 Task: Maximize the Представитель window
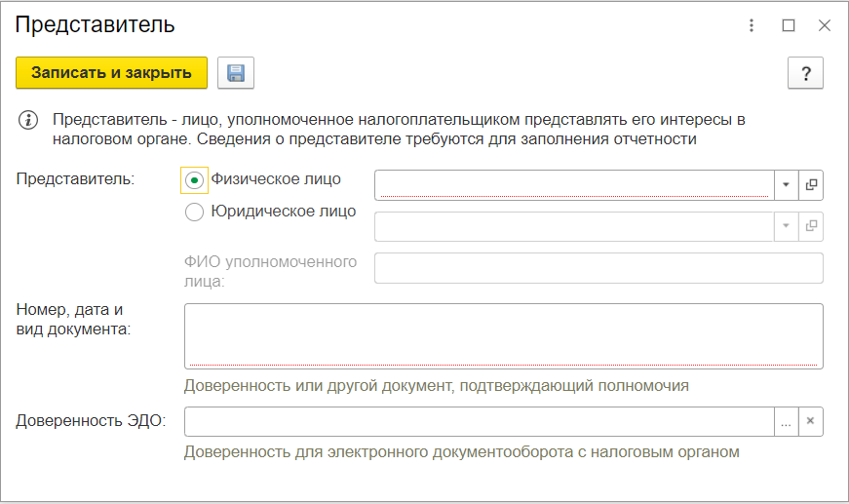point(789,26)
